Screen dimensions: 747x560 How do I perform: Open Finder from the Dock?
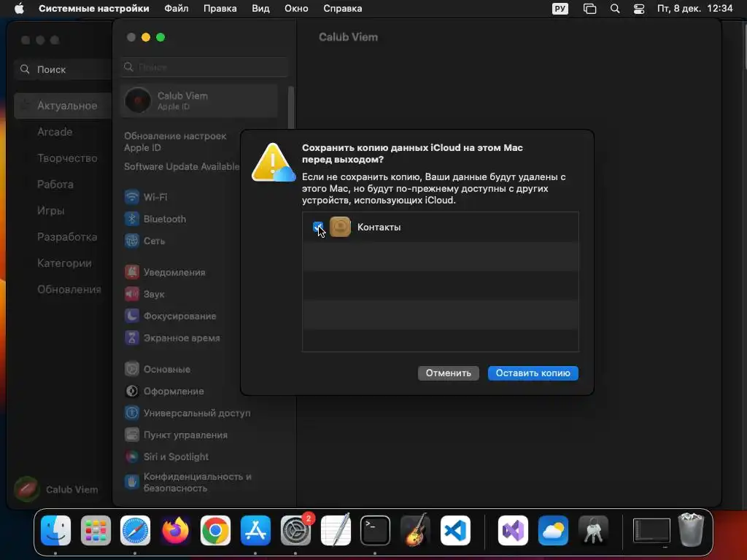tap(55, 530)
